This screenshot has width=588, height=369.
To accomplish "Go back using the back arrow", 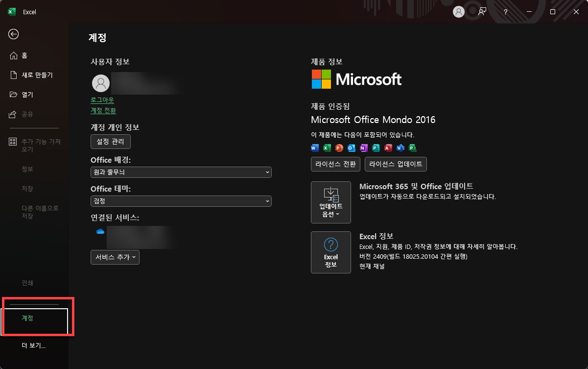I will (x=14, y=34).
